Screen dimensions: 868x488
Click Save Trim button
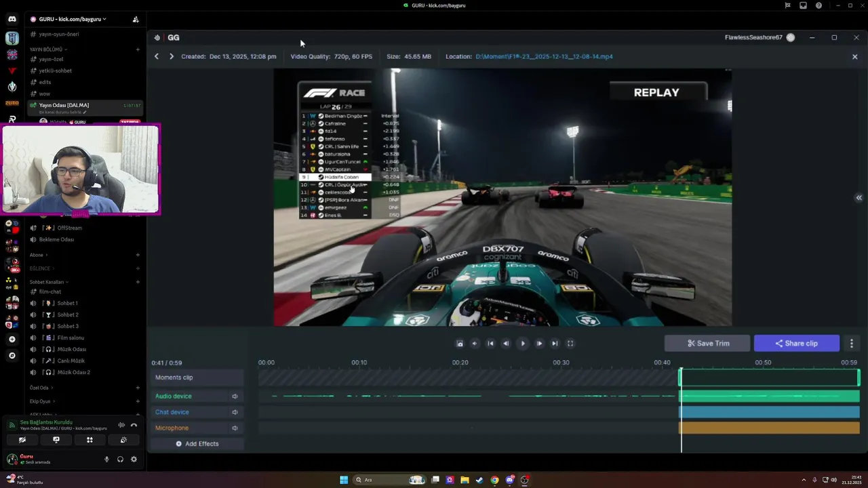point(707,344)
